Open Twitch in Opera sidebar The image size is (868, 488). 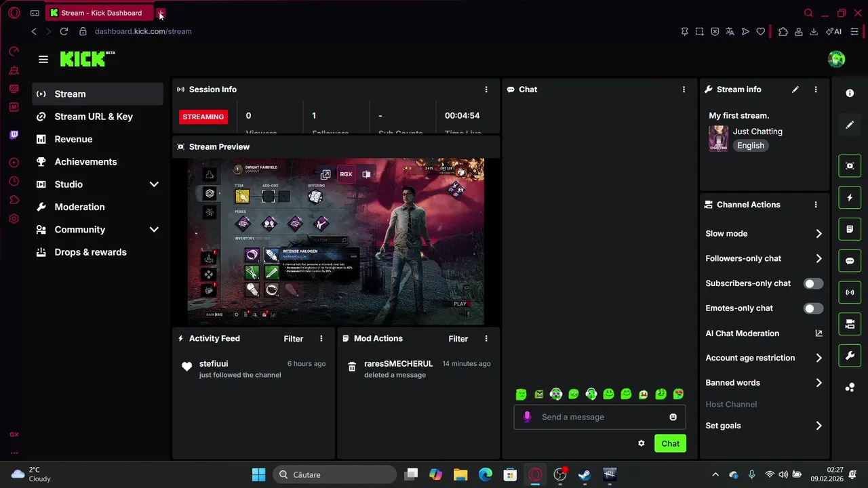coord(14,135)
